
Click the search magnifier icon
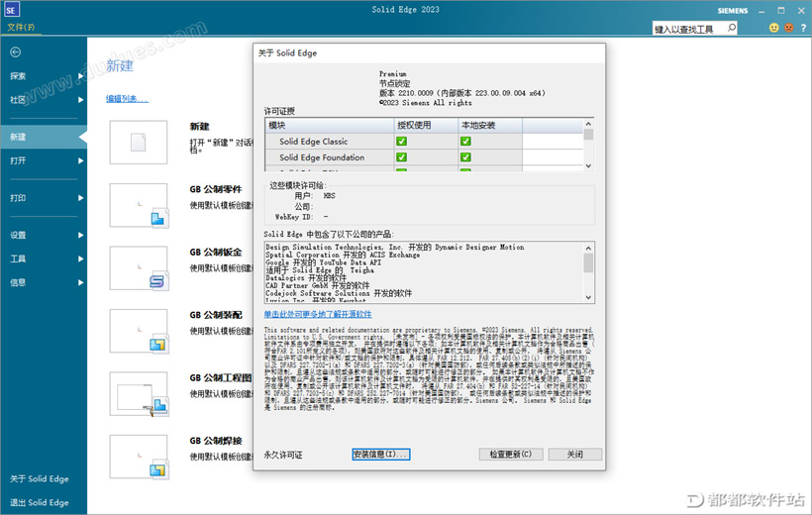731,28
